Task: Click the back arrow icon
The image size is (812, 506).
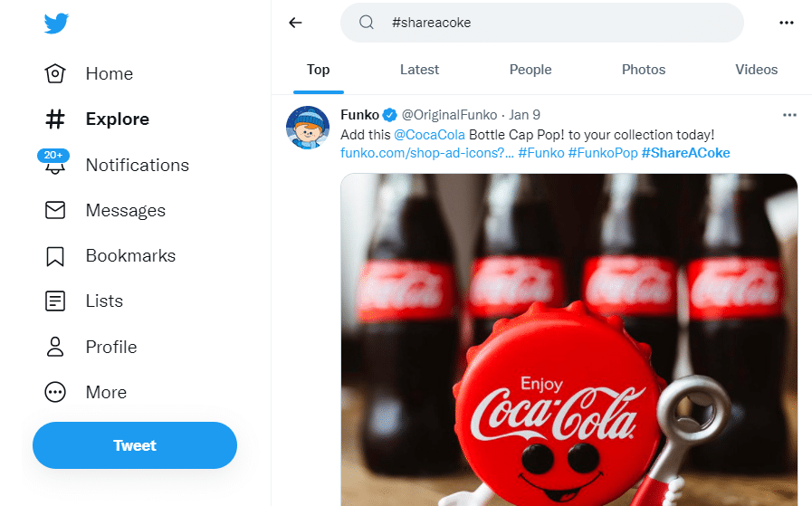Action: (x=295, y=23)
